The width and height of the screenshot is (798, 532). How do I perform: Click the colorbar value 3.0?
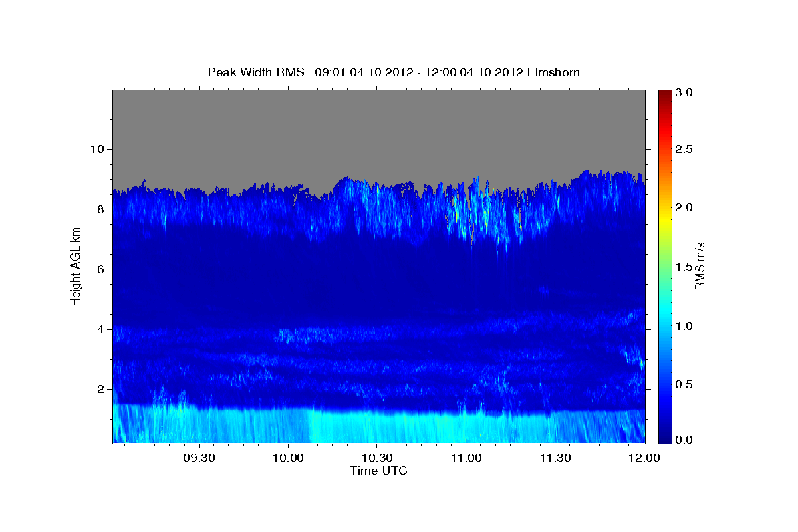685,92
